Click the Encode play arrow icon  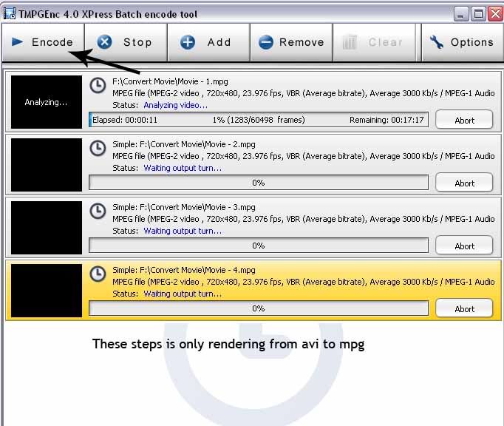(x=17, y=42)
